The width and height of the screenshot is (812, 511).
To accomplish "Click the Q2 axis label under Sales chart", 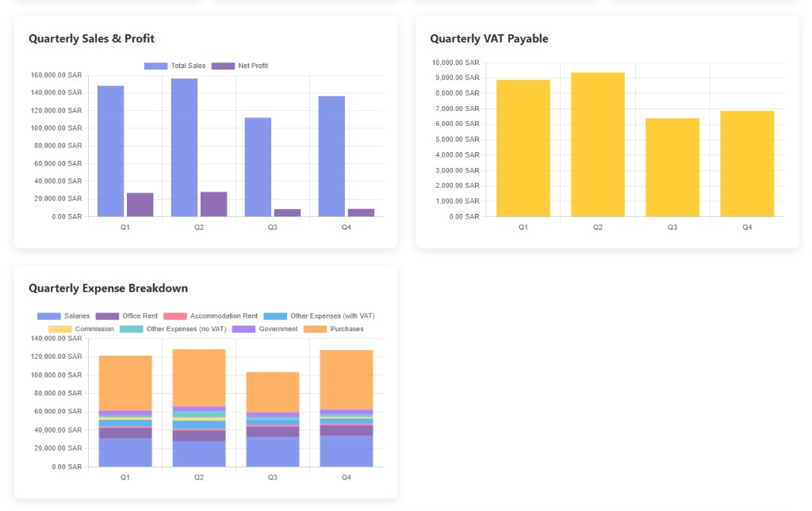I will [x=199, y=227].
